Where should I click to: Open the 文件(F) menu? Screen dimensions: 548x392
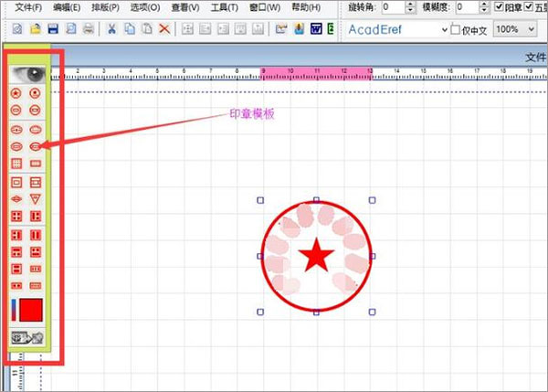tap(28, 7)
